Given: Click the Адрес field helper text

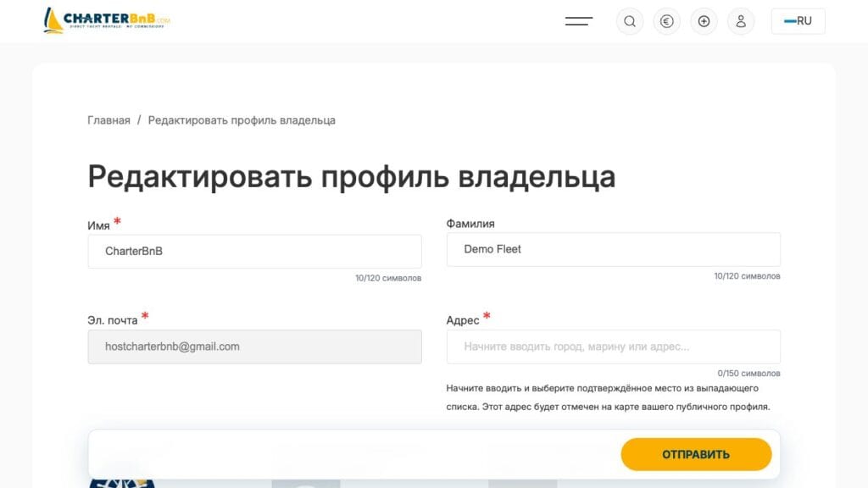Looking at the screenshot, I should click(x=608, y=397).
